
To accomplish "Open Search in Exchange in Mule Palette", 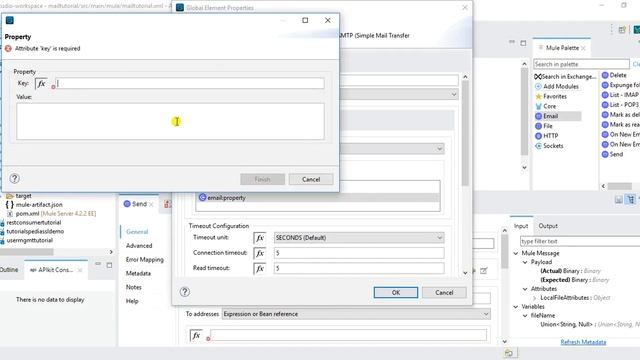I will pyautogui.click(x=565, y=76).
